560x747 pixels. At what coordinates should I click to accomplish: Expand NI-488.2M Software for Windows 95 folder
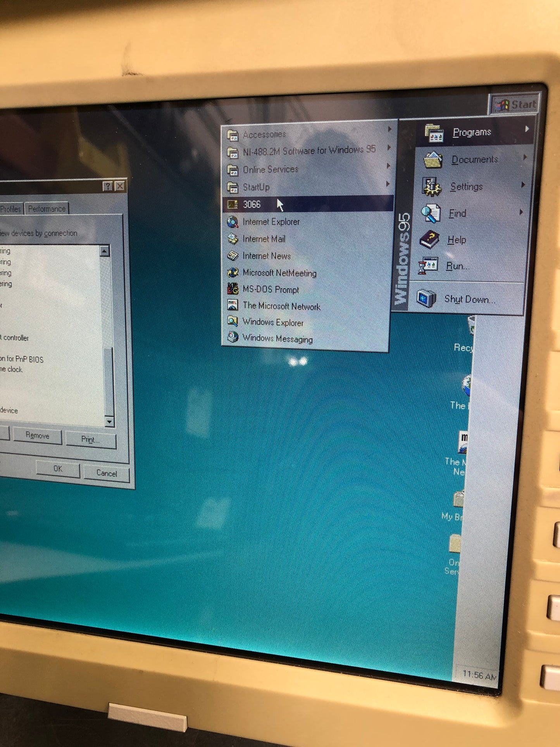pyautogui.click(x=309, y=150)
